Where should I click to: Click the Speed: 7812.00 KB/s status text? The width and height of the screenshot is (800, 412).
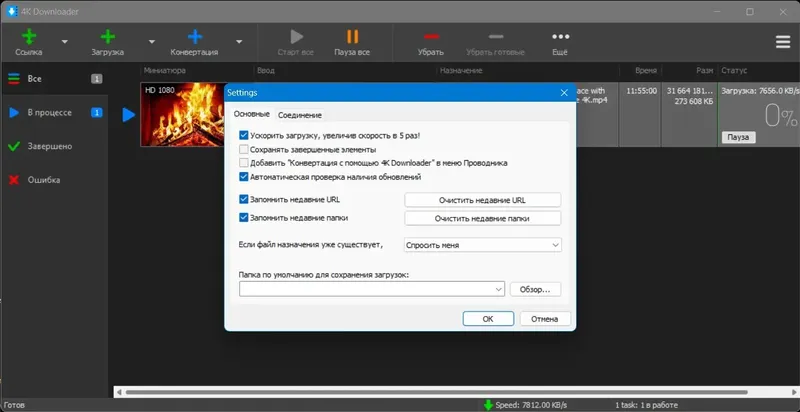coord(531,405)
